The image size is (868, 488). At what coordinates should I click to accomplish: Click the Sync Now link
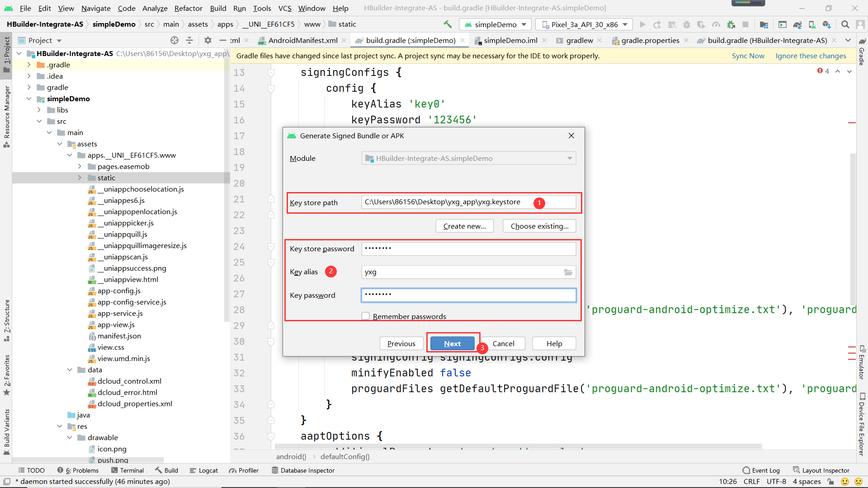tap(748, 56)
